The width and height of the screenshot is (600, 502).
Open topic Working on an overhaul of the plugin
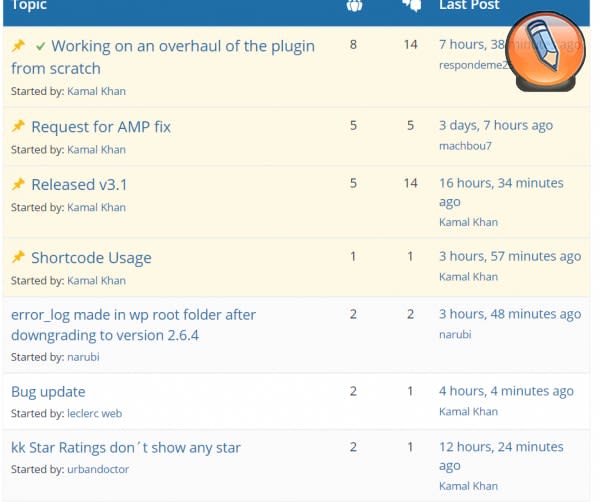click(163, 57)
